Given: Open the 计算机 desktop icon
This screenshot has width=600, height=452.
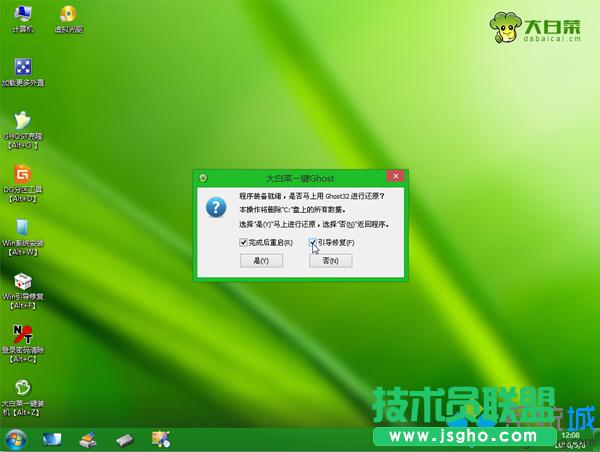Looking at the screenshot, I should point(22,15).
